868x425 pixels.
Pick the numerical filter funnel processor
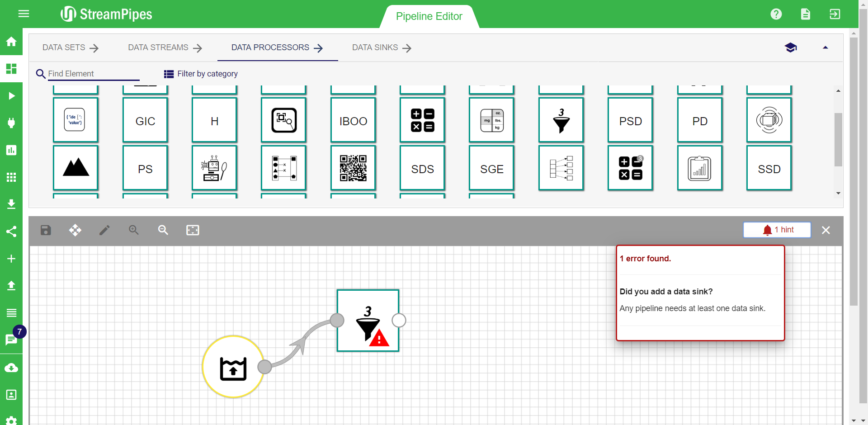[561, 120]
